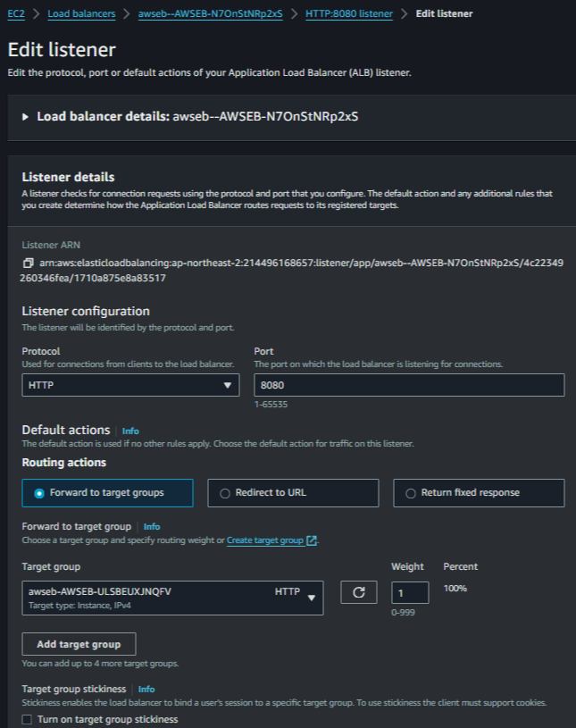Click the 1-65535 port range hint
Screen dimensions: 576x728
pos(271,405)
